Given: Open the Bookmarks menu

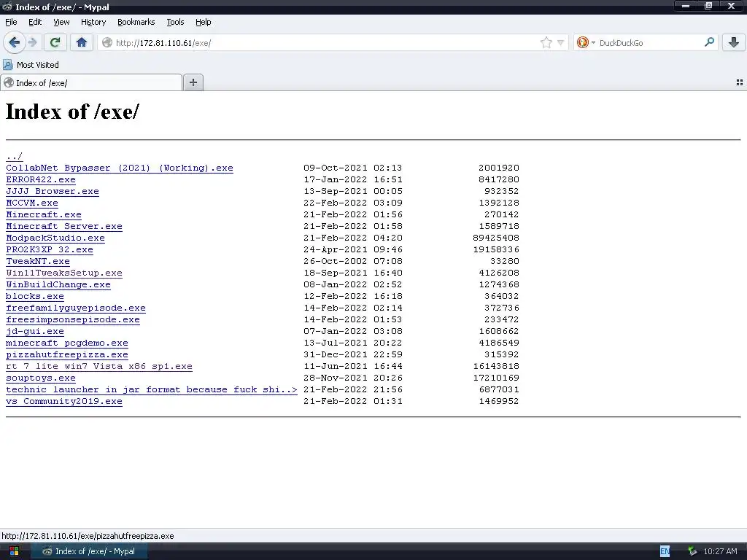Looking at the screenshot, I should click(136, 22).
